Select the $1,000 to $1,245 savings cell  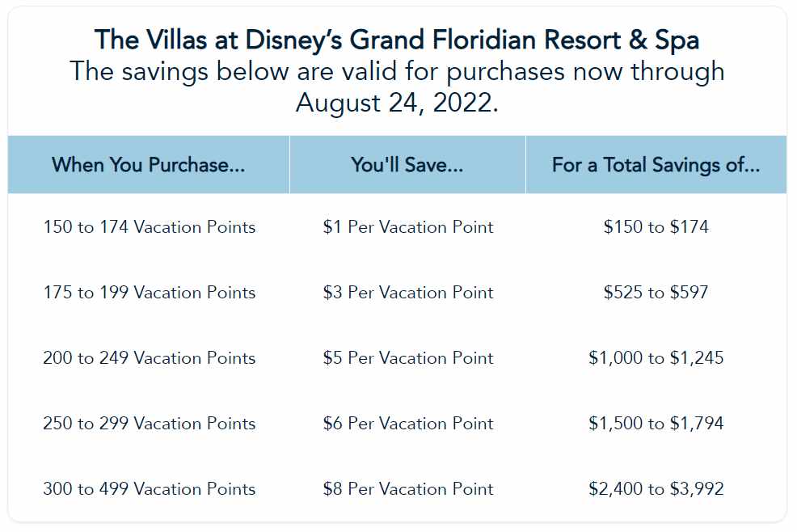(656, 358)
